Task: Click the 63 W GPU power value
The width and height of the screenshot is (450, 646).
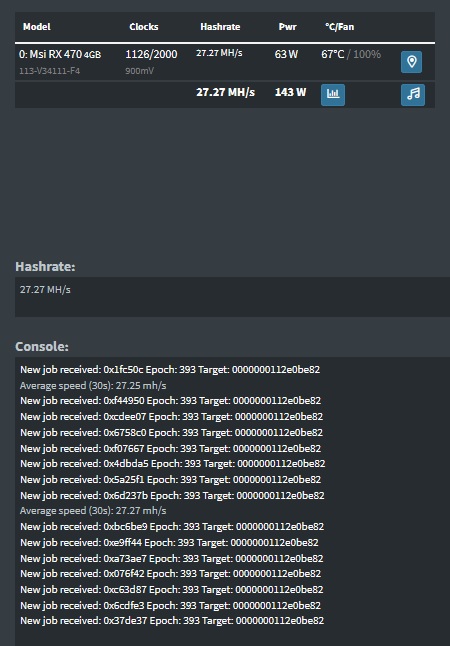Action: (286, 54)
